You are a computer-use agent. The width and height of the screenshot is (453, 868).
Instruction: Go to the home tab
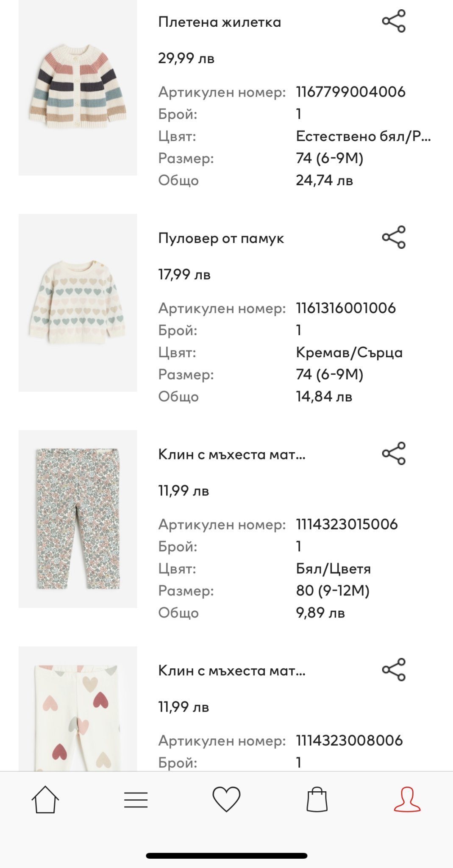[45, 799]
